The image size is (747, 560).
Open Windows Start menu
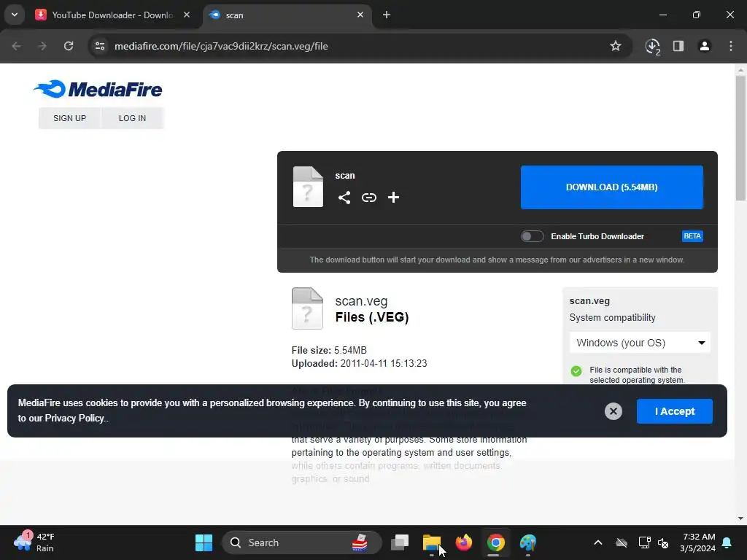click(x=204, y=542)
